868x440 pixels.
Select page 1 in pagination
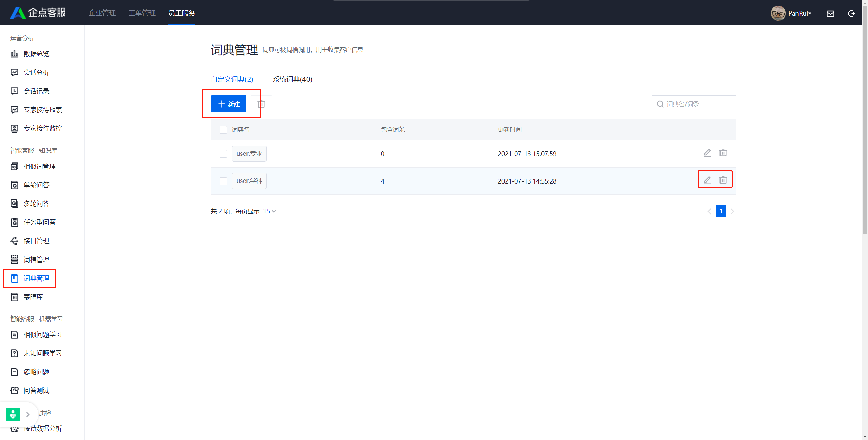click(x=721, y=211)
